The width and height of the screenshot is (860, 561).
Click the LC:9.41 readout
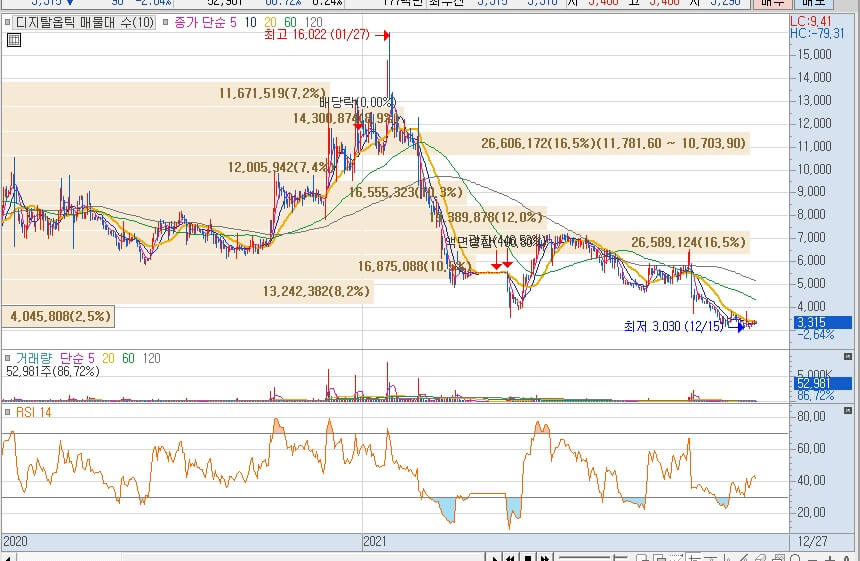point(811,21)
